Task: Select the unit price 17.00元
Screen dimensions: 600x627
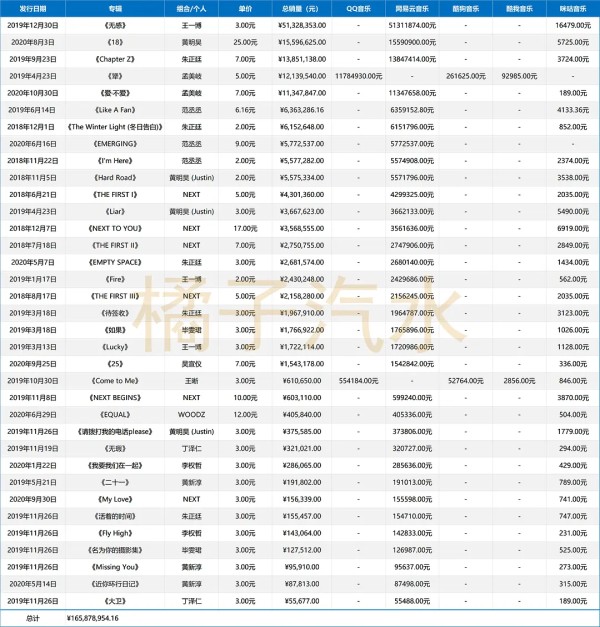Action: coord(245,228)
